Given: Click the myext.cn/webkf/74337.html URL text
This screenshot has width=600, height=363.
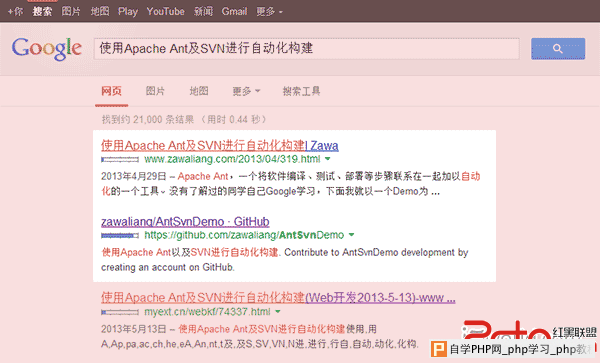Looking at the screenshot, I should point(207,312).
